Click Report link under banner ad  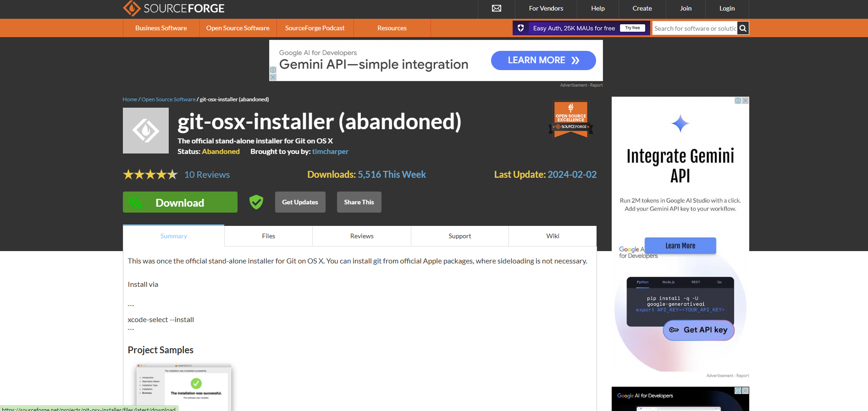tap(597, 85)
